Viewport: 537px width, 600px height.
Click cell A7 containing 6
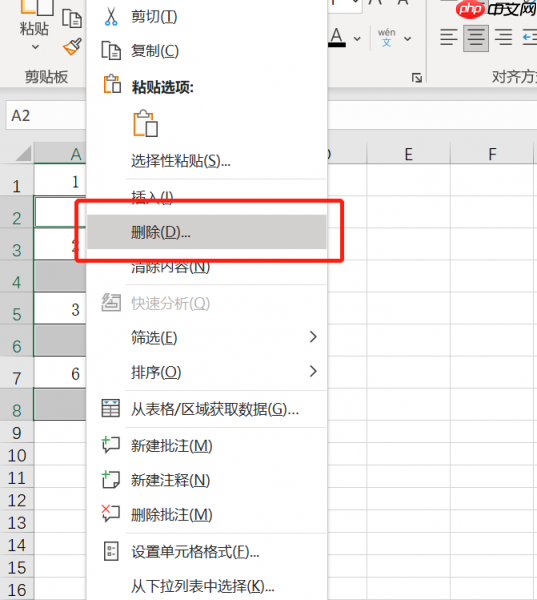click(60, 373)
